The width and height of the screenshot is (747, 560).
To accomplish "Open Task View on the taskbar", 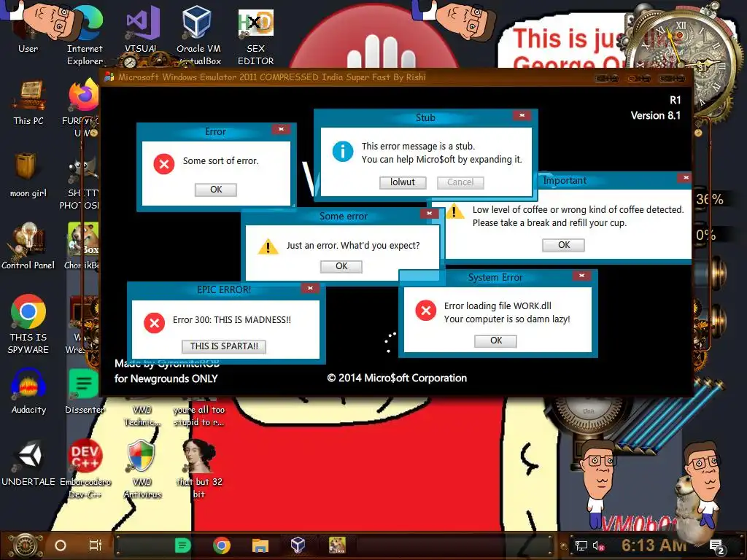I will pos(96,545).
